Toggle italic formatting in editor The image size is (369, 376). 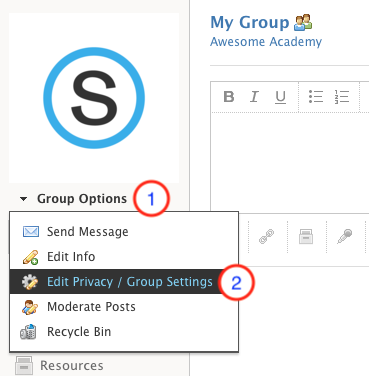[x=254, y=97]
